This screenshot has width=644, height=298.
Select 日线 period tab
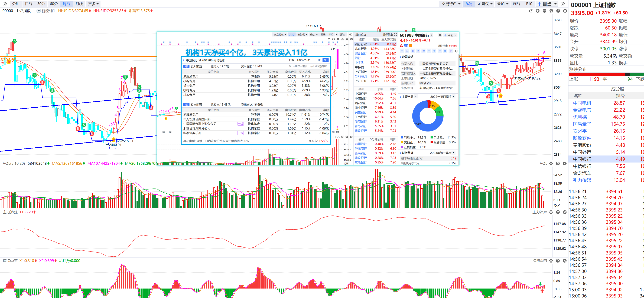coord(28,4)
